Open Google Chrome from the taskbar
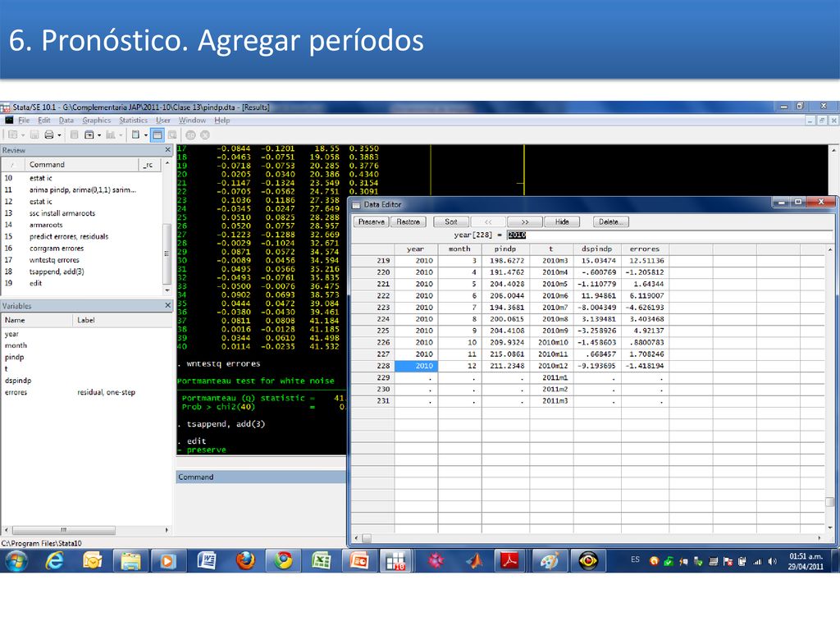The width and height of the screenshot is (840, 630). pos(283,561)
